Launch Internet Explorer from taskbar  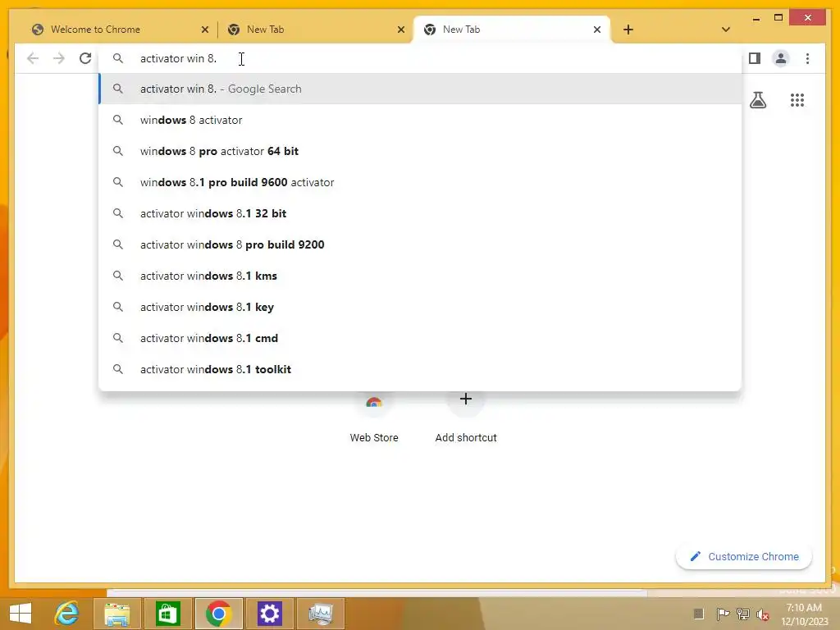(x=67, y=614)
